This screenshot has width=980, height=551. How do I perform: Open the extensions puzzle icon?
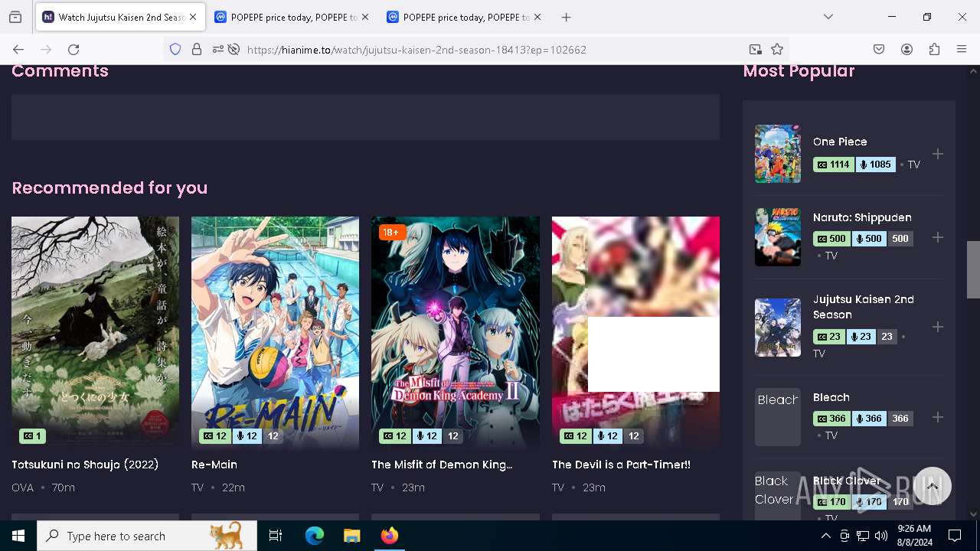pos(934,49)
